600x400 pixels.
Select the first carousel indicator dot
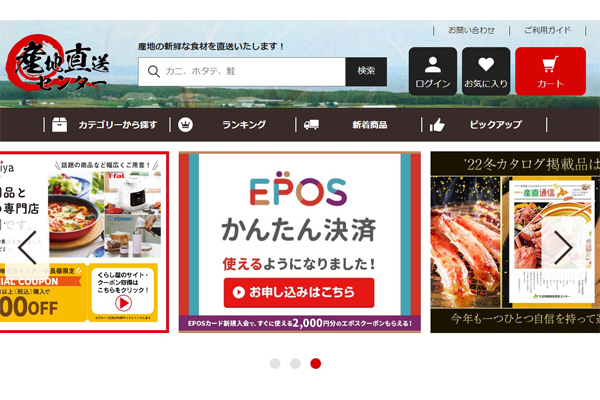(x=275, y=363)
